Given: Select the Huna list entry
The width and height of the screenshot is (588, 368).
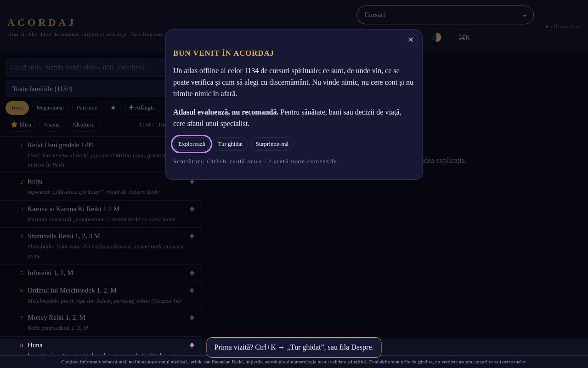Looking at the screenshot, I should tap(101, 346).
